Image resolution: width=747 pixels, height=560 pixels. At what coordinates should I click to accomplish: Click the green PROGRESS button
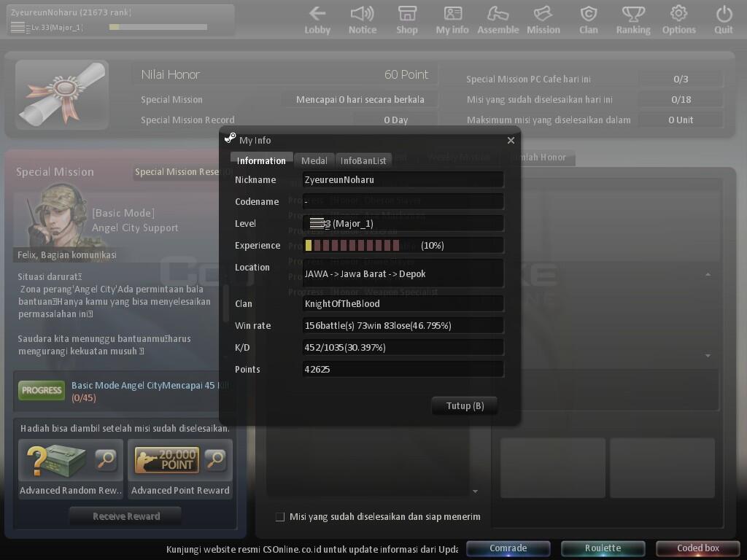pos(42,391)
